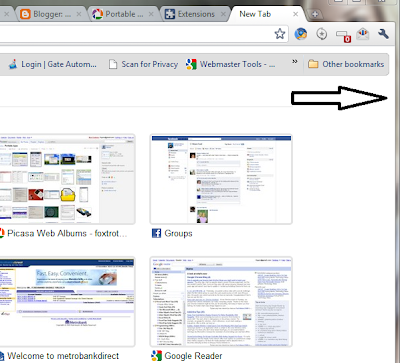
Task: Click the Blogger tab favicon
Action: (x=25, y=14)
